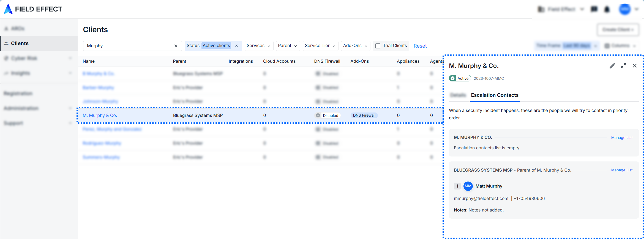Manage list for M. MURPHY & CO.
The height and width of the screenshot is (239, 644).
point(622,138)
